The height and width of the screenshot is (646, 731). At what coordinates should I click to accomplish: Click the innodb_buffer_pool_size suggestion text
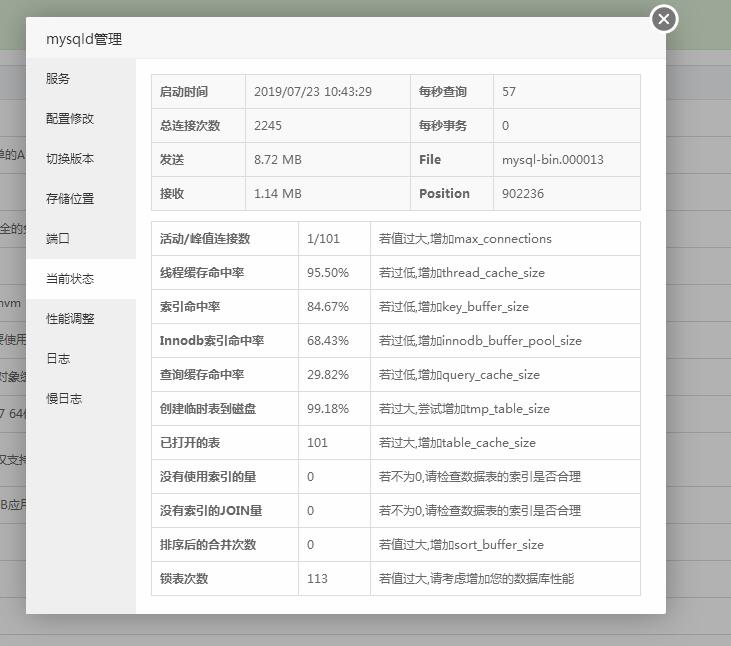pos(480,341)
